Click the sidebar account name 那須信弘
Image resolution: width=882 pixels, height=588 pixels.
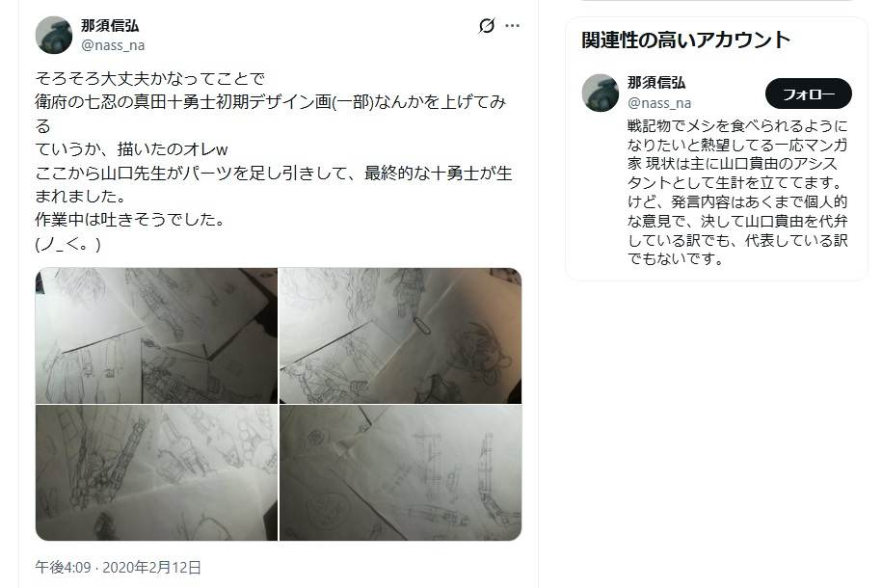[656, 83]
